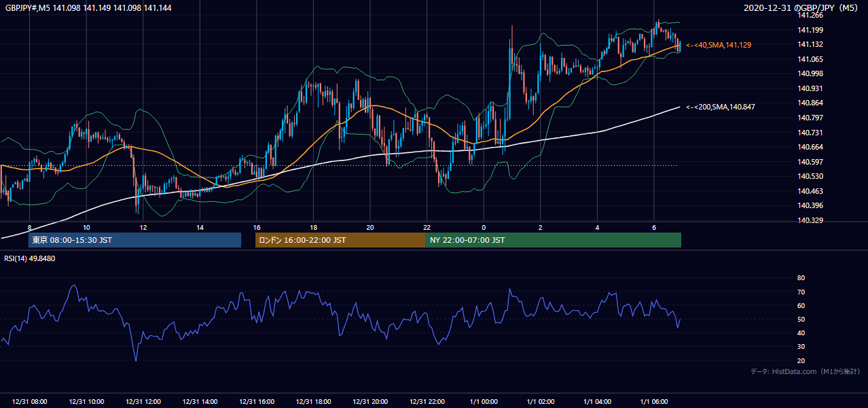Click the bottom time label 1/1 06:00
This screenshot has height=408, width=868.
click(654, 402)
